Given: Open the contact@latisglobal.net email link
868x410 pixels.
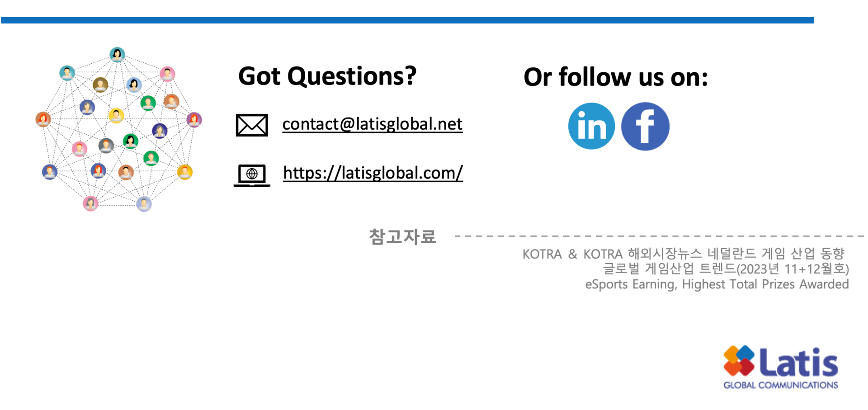Looking at the screenshot, I should click(372, 124).
